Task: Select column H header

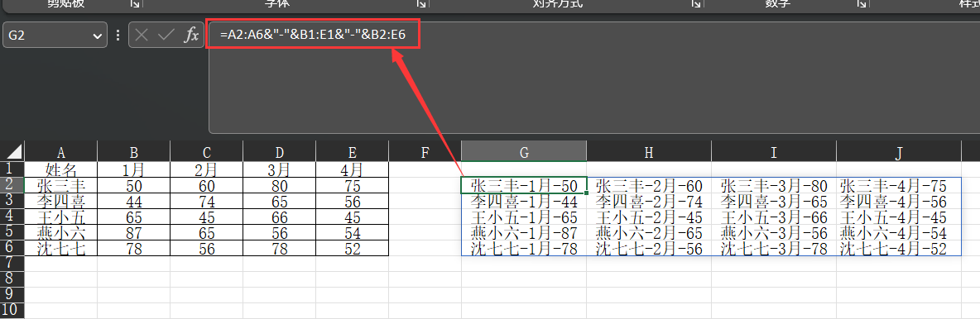Action: click(x=649, y=152)
